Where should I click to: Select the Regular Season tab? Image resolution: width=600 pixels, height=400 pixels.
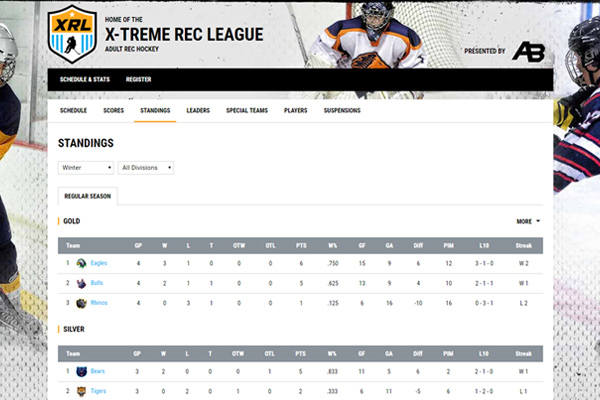point(88,194)
